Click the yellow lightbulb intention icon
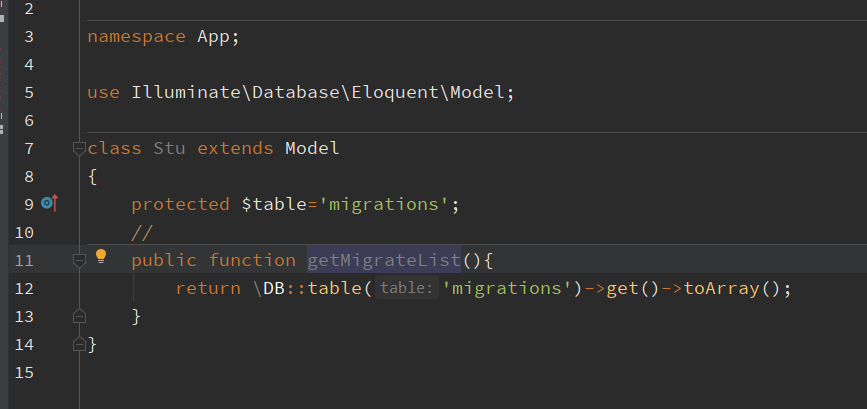The image size is (867, 409). pos(100,257)
